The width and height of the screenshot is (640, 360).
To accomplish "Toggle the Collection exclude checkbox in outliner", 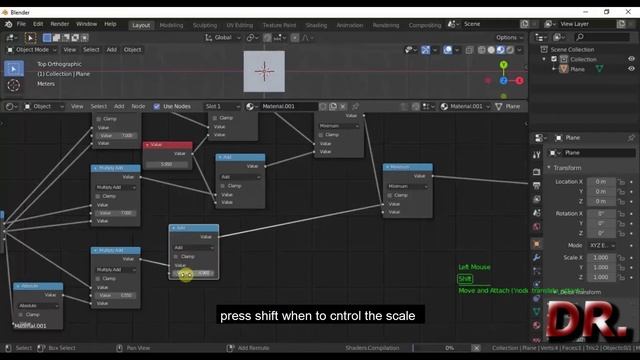I will [x=554, y=59].
